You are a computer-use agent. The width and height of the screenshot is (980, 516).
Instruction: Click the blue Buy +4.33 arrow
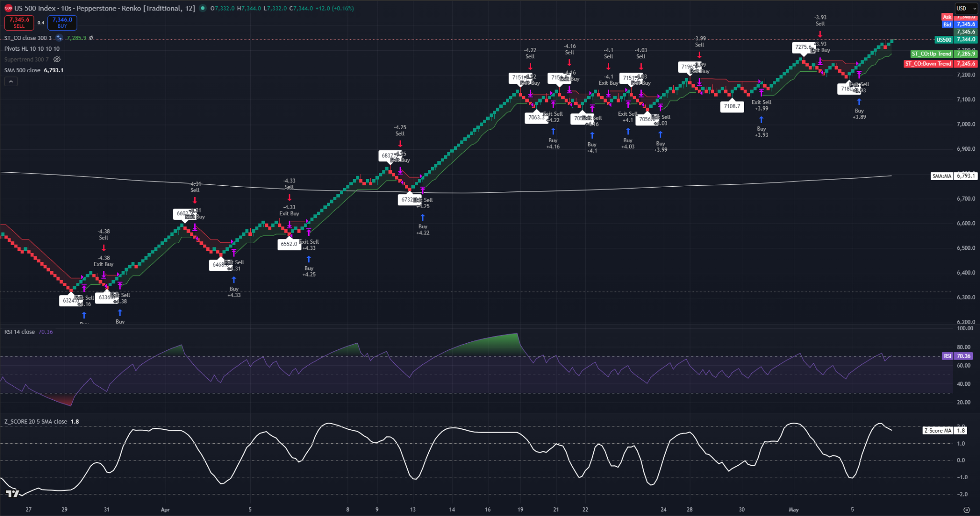click(x=234, y=280)
